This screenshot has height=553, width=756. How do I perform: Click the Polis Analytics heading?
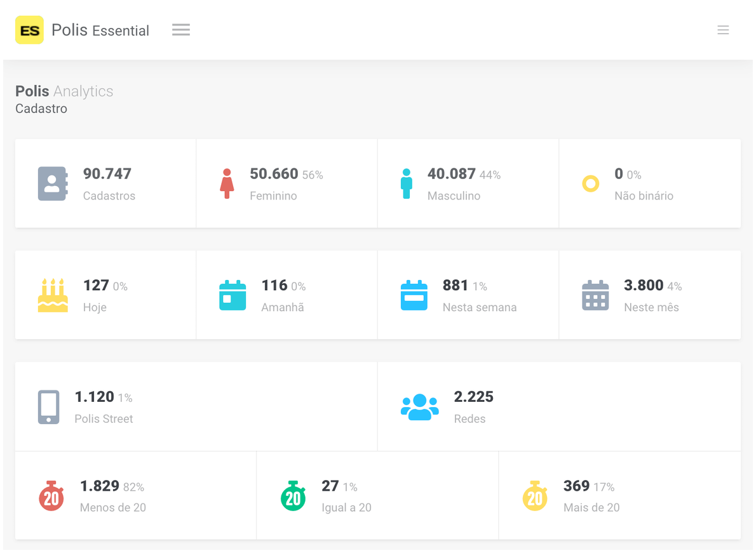pyautogui.click(x=64, y=91)
